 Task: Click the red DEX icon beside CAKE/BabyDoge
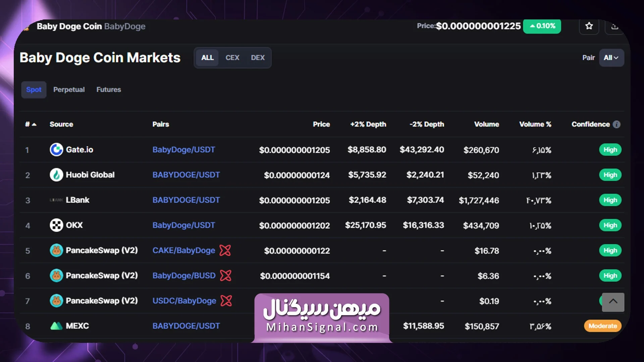pyautogui.click(x=225, y=250)
